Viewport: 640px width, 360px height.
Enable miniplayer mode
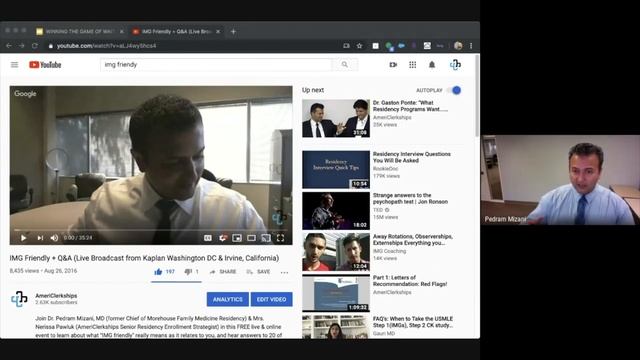(x=237, y=238)
